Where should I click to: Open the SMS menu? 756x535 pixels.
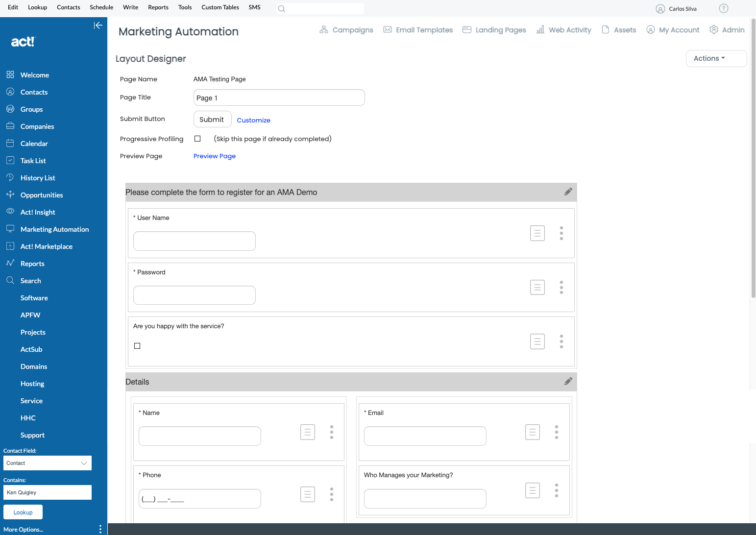tap(254, 7)
